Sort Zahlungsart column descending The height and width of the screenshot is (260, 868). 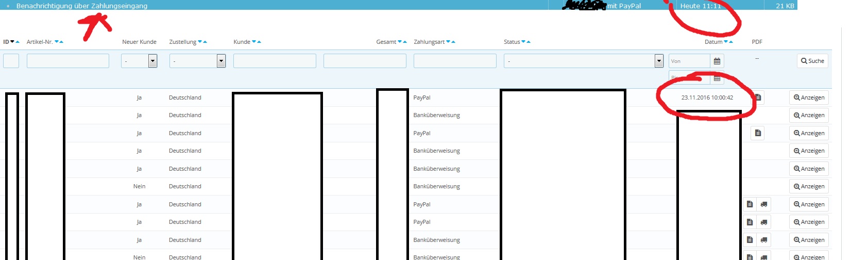pyautogui.click(x=448, y=42)
